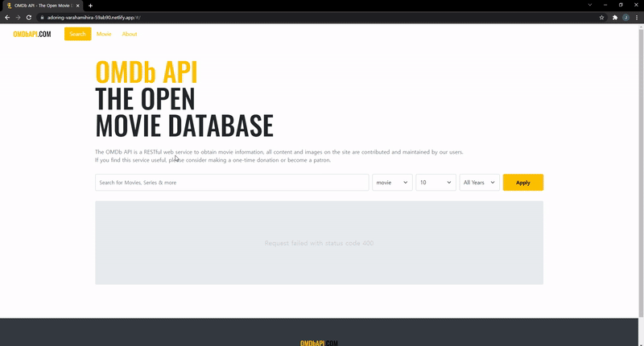Reload the page with the refresh icon
The height and width of the screenshot is (346, 644).
pos(29,18)
